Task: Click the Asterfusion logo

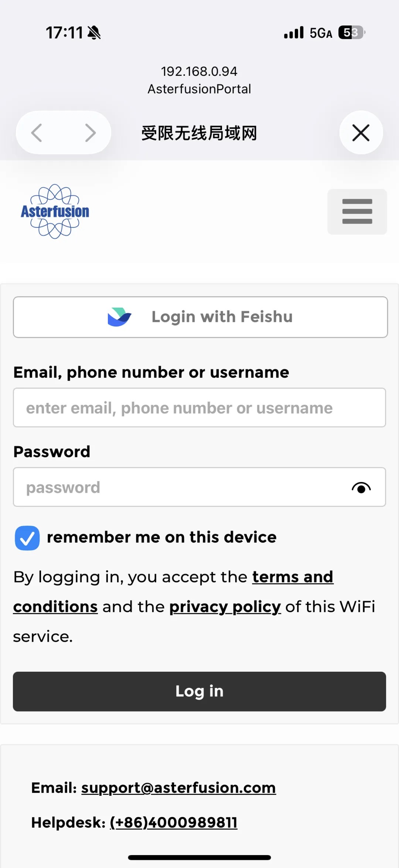Action: [55, 211]
